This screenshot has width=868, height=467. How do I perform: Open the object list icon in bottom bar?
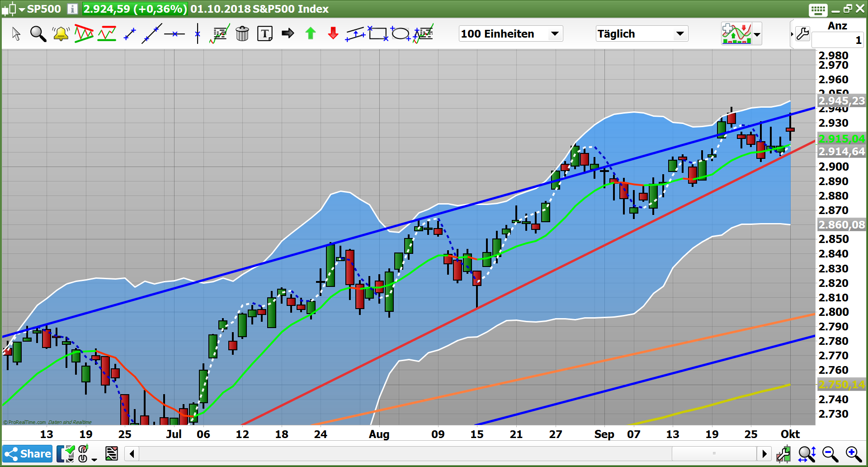pos(112,453)
